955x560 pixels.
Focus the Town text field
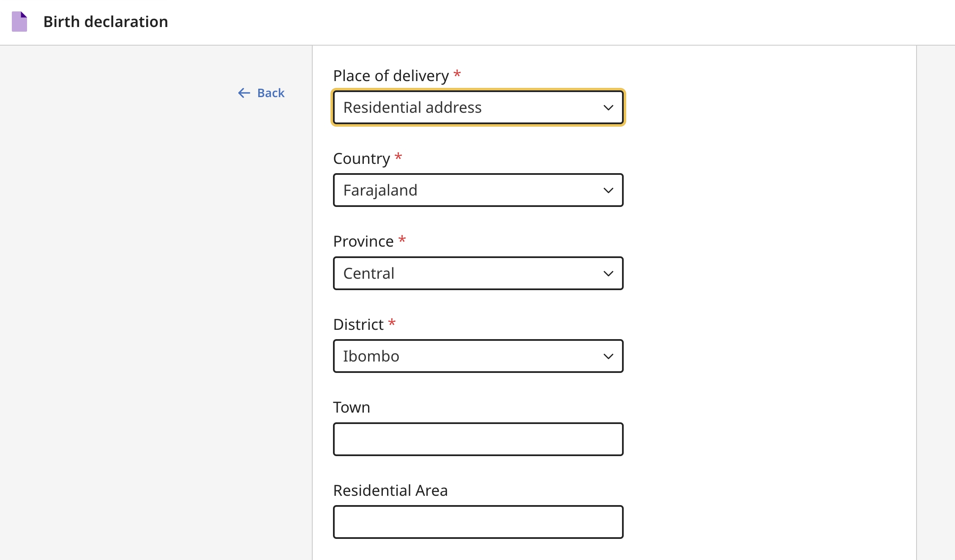pos(478,439)
